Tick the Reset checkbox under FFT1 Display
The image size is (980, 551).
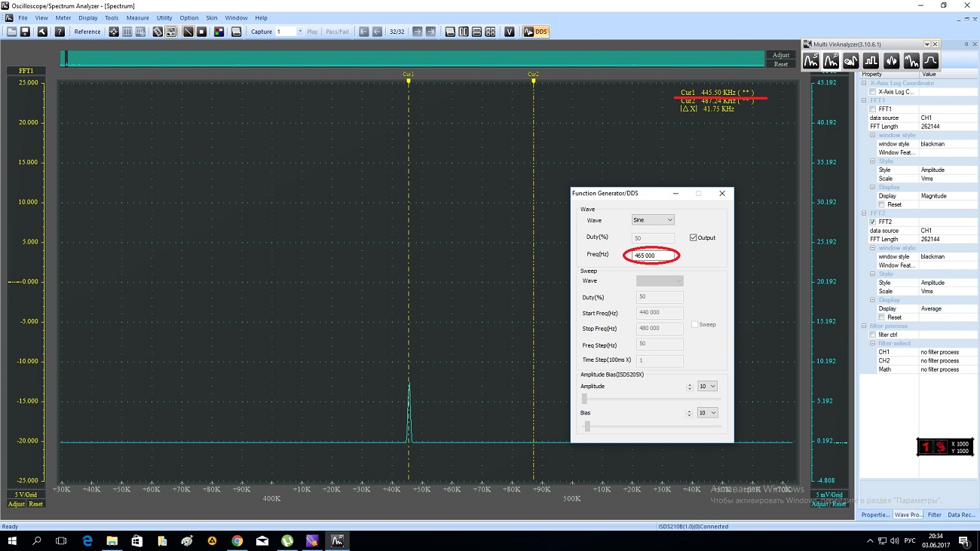click(x=881, y=204)
